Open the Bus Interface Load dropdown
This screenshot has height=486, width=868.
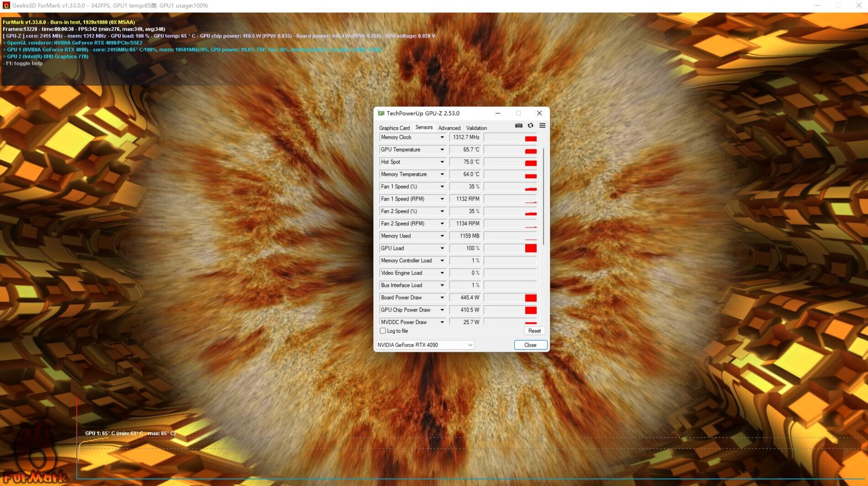click(x=442, y=285)
